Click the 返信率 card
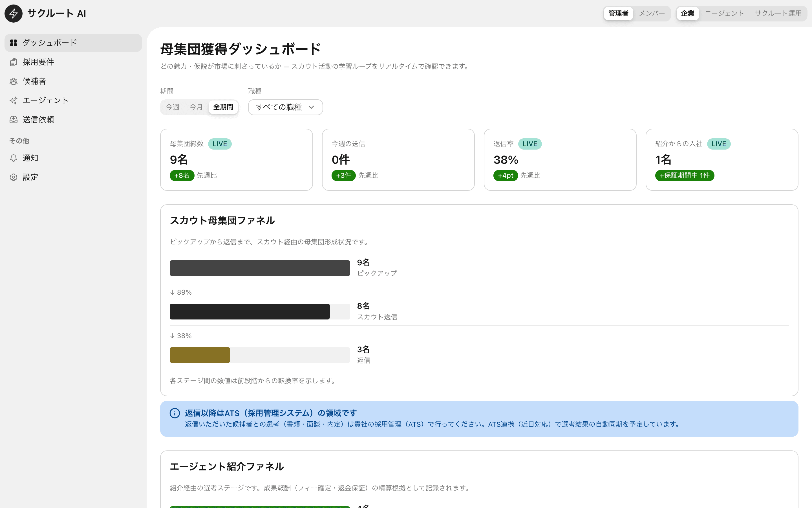Image resolution: width=812 pixels, height=508 pixels. tap(560, 159)
